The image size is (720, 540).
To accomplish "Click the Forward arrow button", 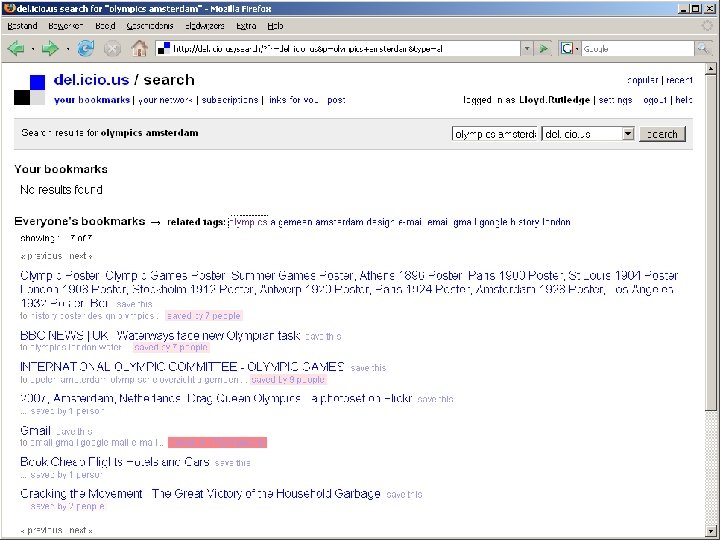I will point(50,48).
